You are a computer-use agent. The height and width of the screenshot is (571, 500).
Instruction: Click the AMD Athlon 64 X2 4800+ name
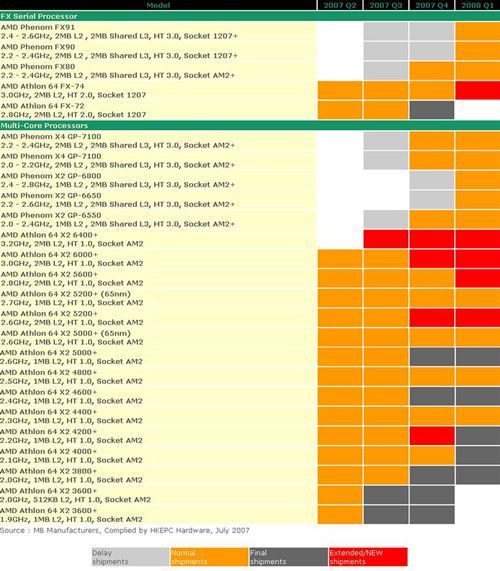pyautogui.click(x=49, y=373)
